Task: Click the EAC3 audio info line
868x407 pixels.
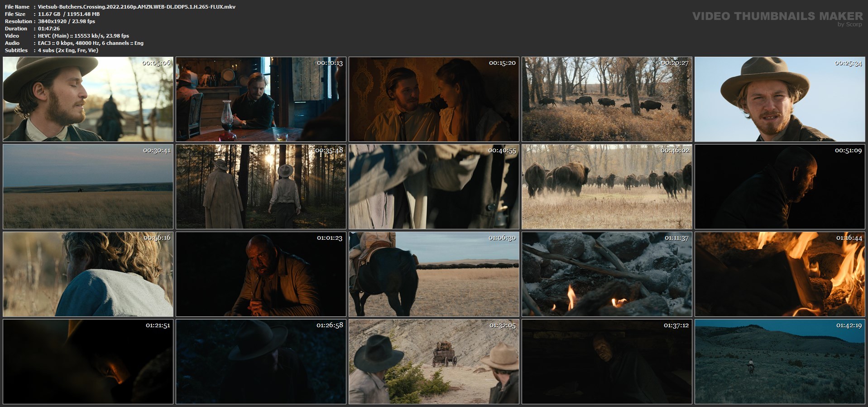Action: point(91,43)
